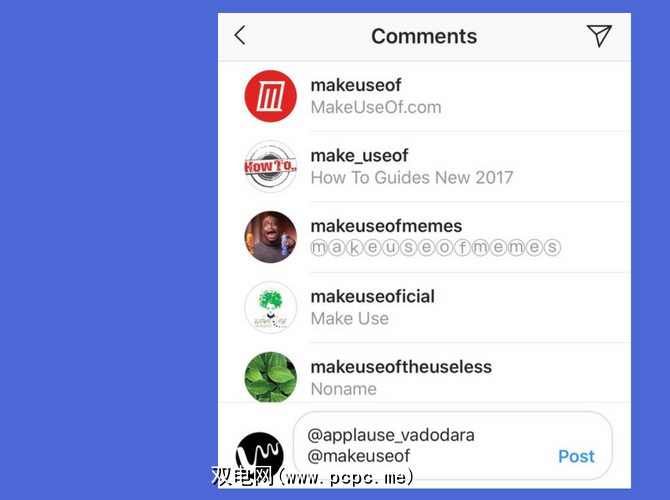Tap your own black wave profile avatar

point(260,456)
